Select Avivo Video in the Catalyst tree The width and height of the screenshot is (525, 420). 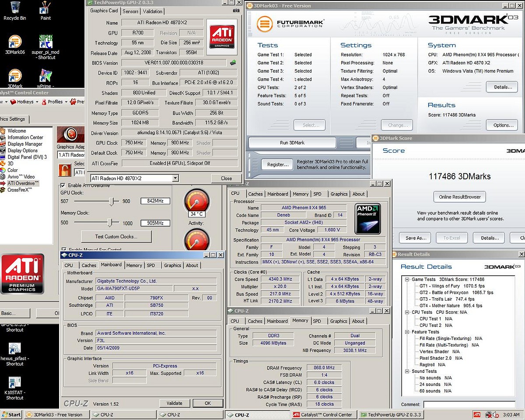pos(21,177)
